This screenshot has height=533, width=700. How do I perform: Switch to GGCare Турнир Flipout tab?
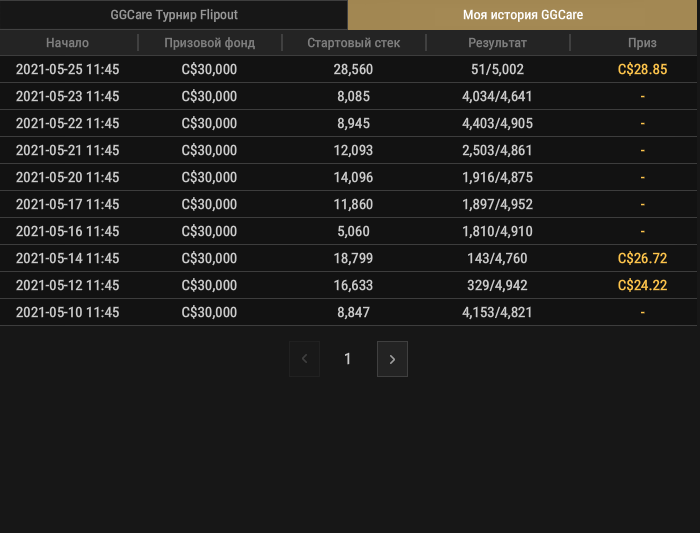(174, 15)
